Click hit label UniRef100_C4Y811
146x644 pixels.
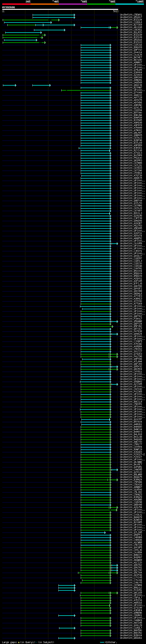[x=131, y=372]
